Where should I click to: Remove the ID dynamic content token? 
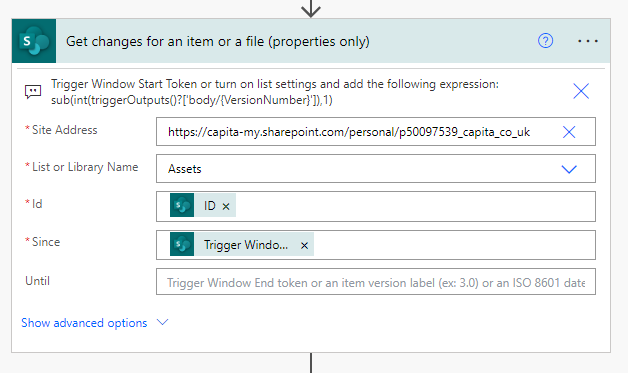click(226, 206)
